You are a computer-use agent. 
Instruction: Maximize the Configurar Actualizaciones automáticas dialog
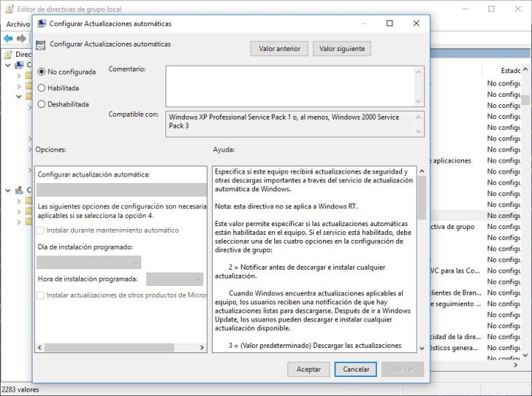pos(389,23)
